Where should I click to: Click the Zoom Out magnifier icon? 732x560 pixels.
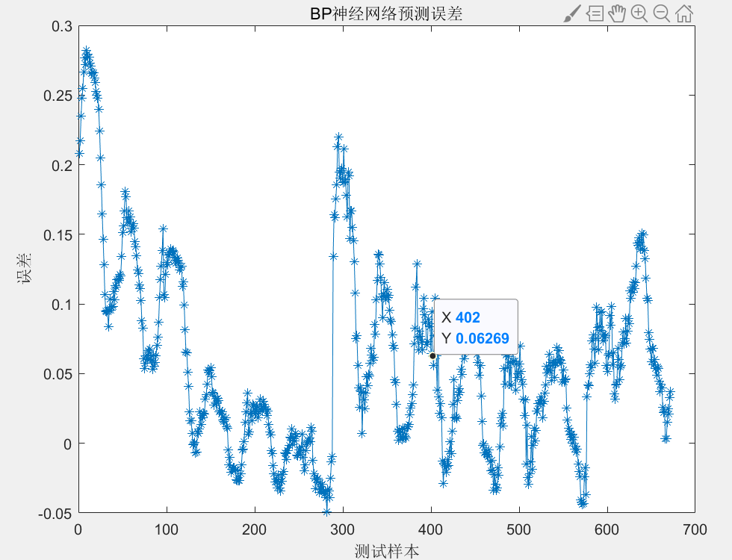pyautogui.click(x=662, y=13)
